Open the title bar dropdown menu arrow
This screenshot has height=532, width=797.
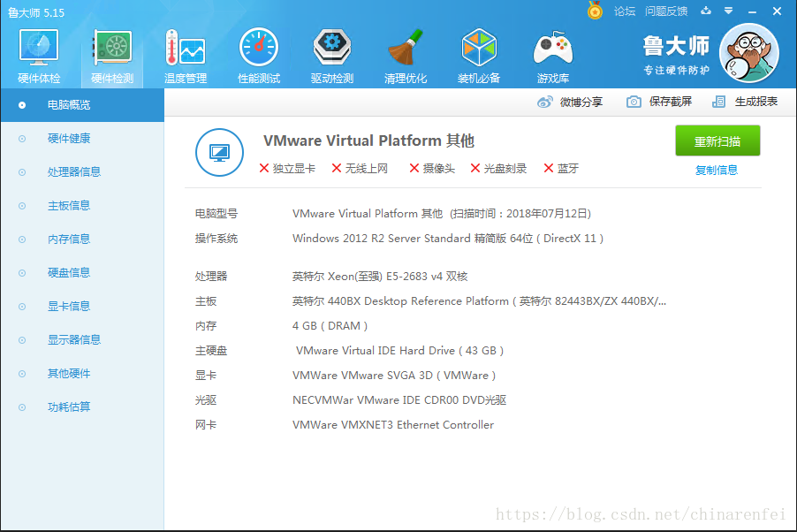click(x=728, y=11)
